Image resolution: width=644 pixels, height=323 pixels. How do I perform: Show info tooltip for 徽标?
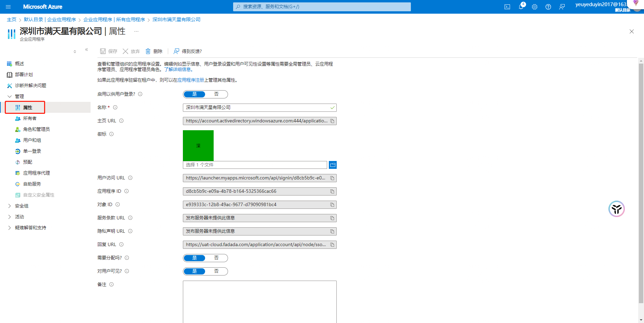[x=111, y=134]
